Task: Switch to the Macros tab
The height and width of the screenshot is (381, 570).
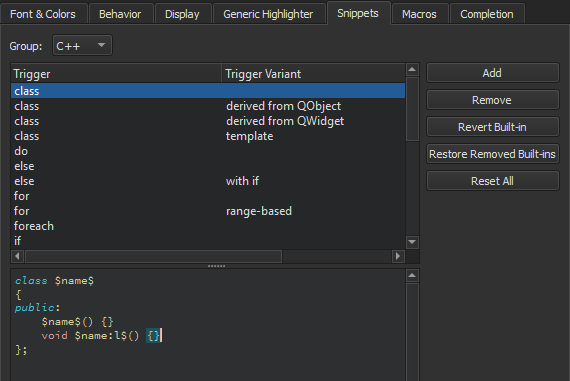Action: (x=419, y=14)
